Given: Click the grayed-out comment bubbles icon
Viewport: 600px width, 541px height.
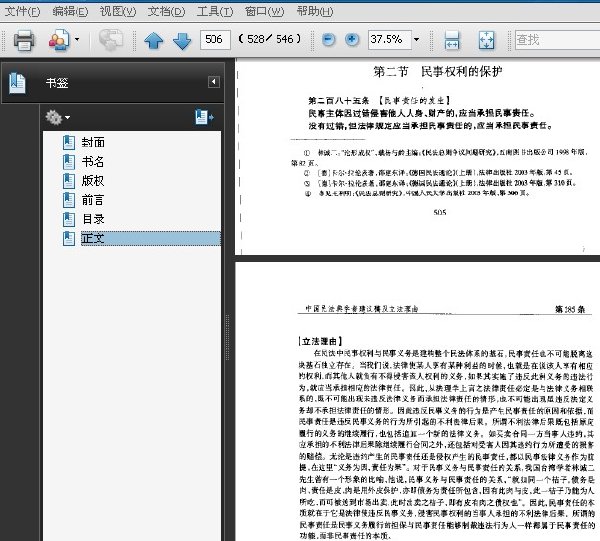Looking at the screenshot, I should coord(111,40).
